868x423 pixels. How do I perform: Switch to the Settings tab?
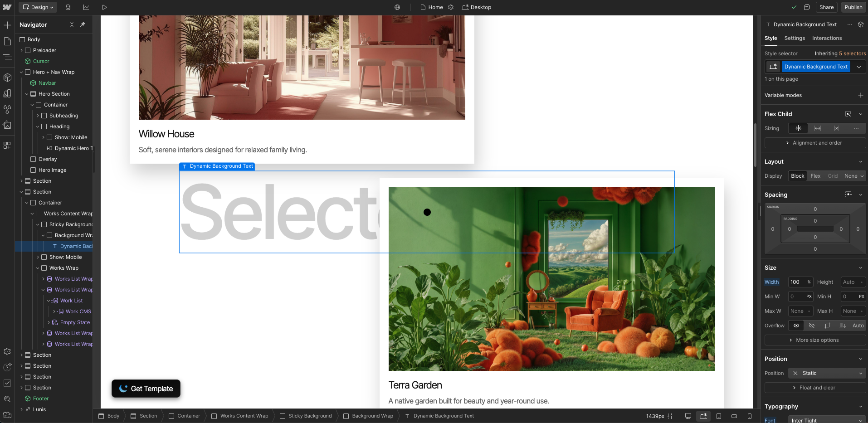click(x=795, y=38)
